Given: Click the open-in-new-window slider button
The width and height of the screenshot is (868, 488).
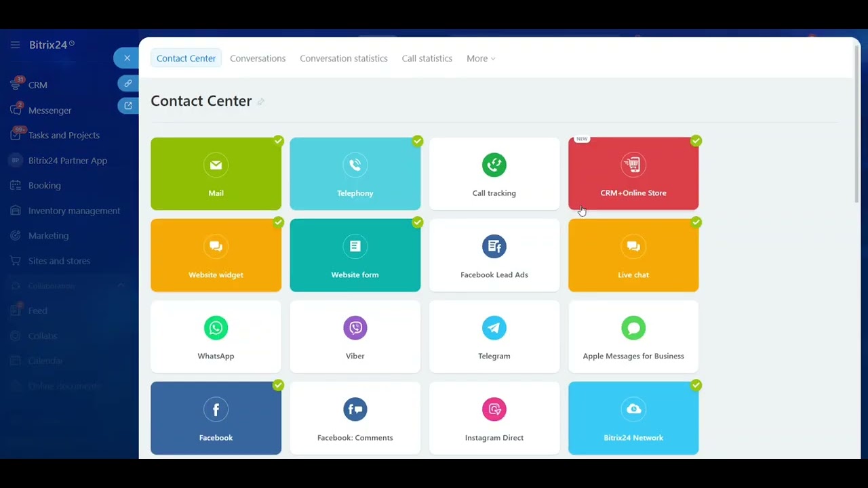Looking at the screenshot, I should [x=127, y=106].
